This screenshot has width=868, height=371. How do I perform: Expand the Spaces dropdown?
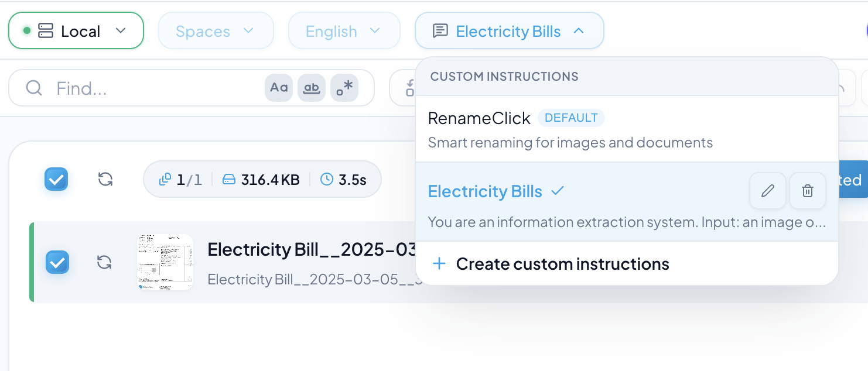click(x=216, y=30)
